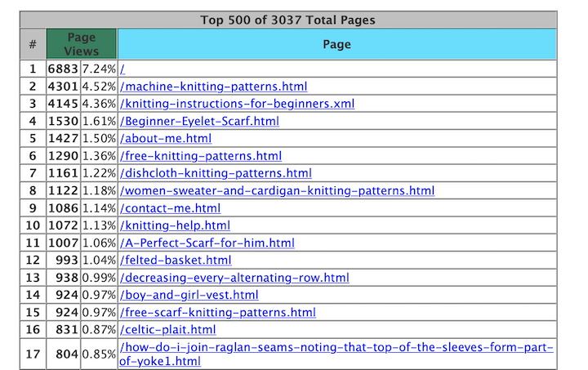Open the decreasing-every-alternating-row.html link
The height and width of the screenshot is (370, 588).
click(234, 278)
